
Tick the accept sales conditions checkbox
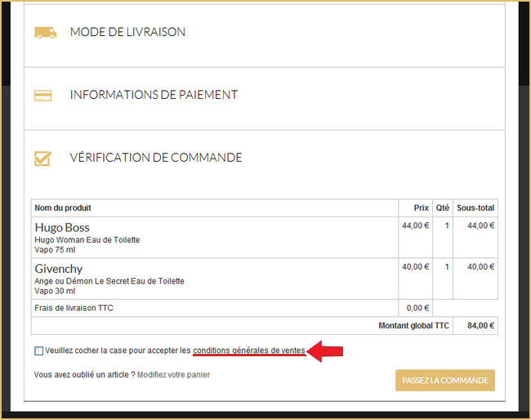(x=39, y=351)
